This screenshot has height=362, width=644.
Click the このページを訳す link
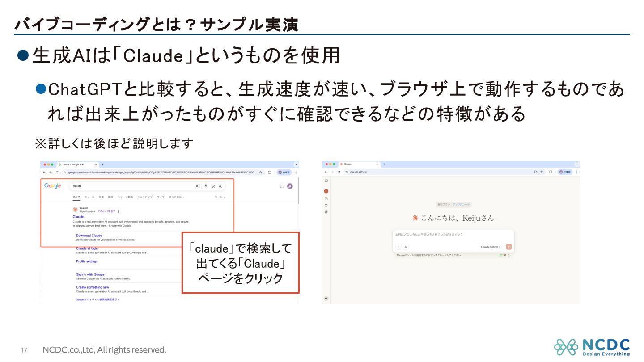pyautogui.click(x=106, y=211)
